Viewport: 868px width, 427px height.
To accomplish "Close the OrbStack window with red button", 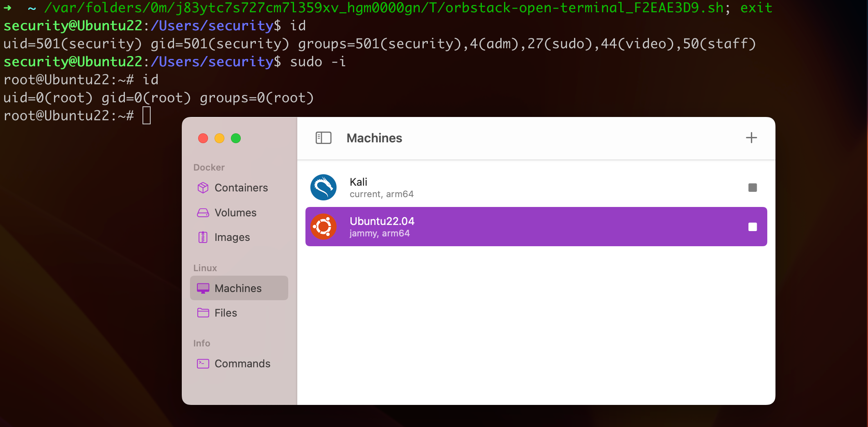I will [203, 138].
